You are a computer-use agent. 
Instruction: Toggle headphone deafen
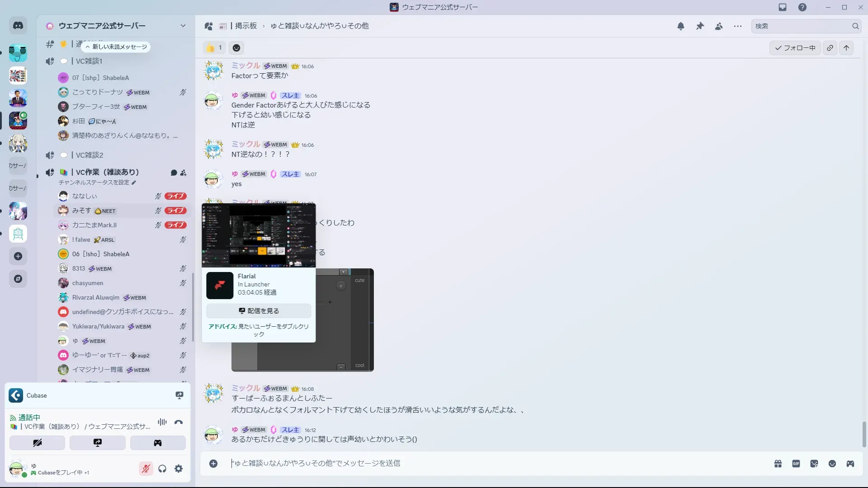162,469
